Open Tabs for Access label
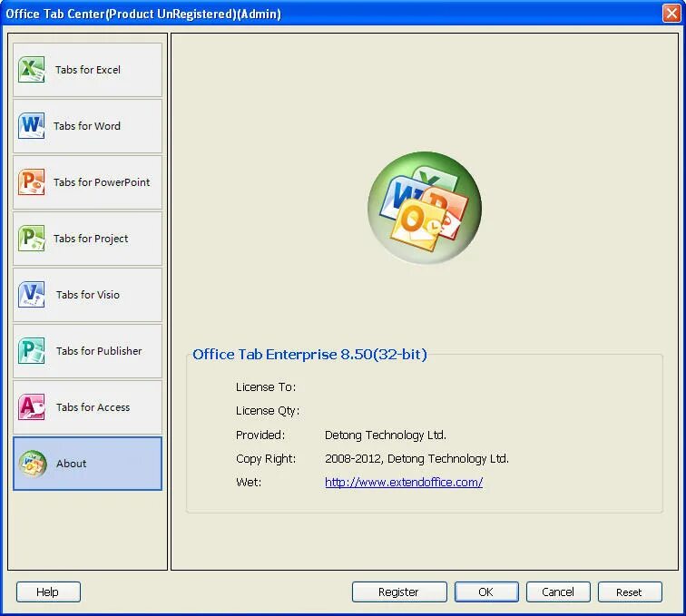Image resolution: width=686 pixels, height=616 pixels. (93, 407)
